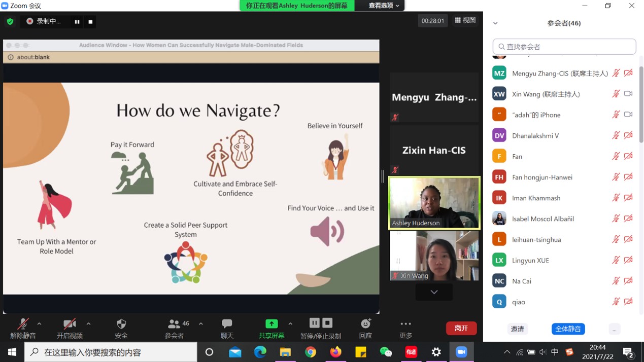Collapse the participants panel with top chevron

pyautogui.click(x=495, y=23)
